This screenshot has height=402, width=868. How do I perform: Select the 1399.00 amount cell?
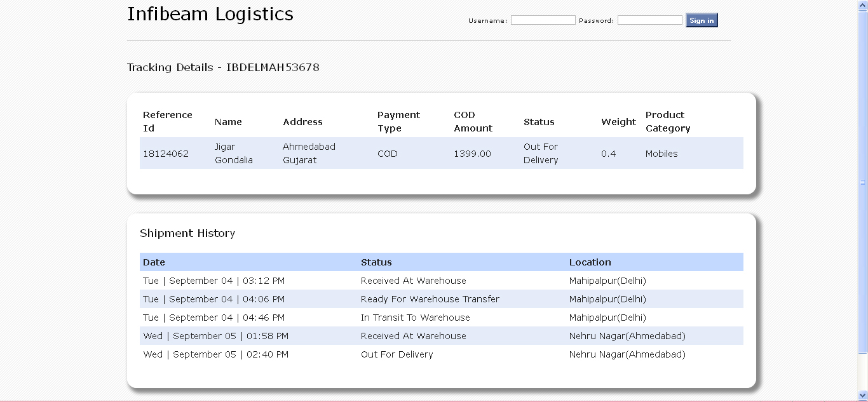[472, 154]
